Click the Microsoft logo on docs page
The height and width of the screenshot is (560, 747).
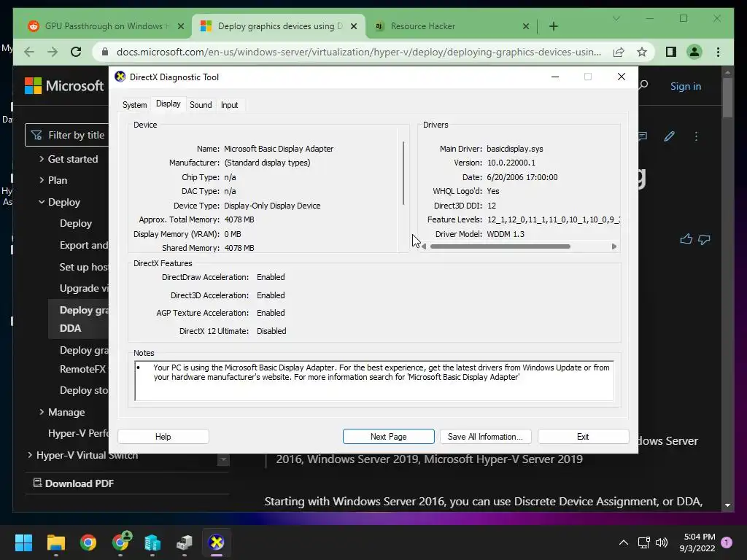[x=64, y=86]
